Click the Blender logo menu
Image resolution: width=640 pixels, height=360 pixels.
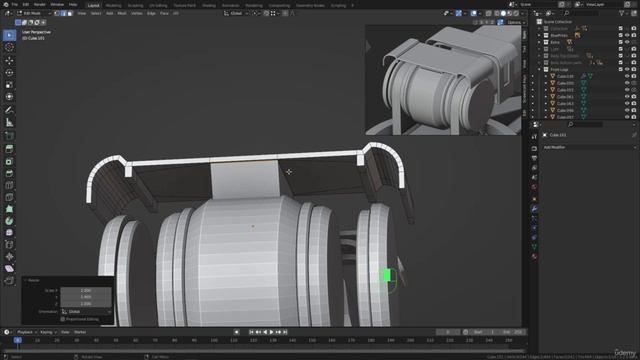5,4
